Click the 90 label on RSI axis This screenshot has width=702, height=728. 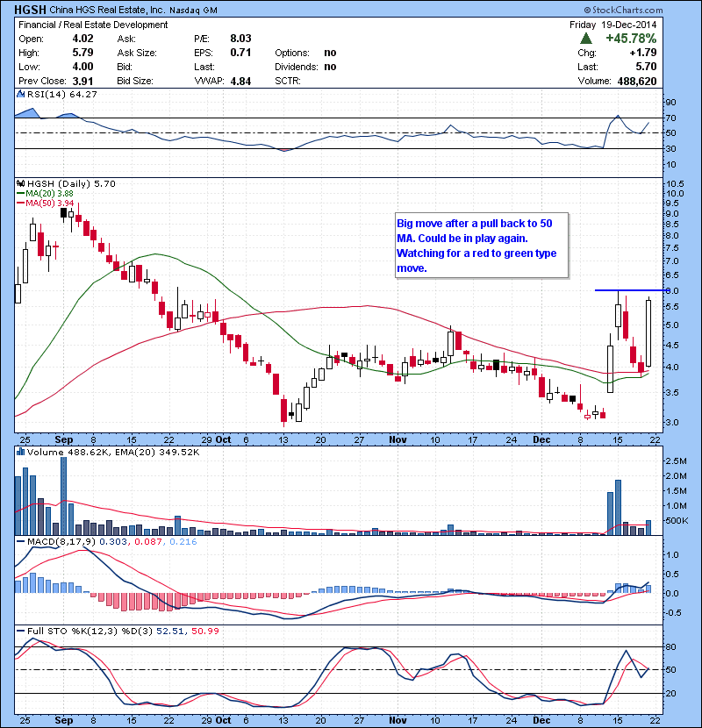pos(671,103)
